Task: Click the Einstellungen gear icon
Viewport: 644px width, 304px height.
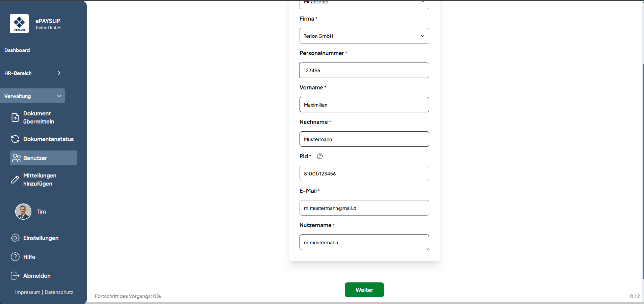Action: (x=15, y=238)
